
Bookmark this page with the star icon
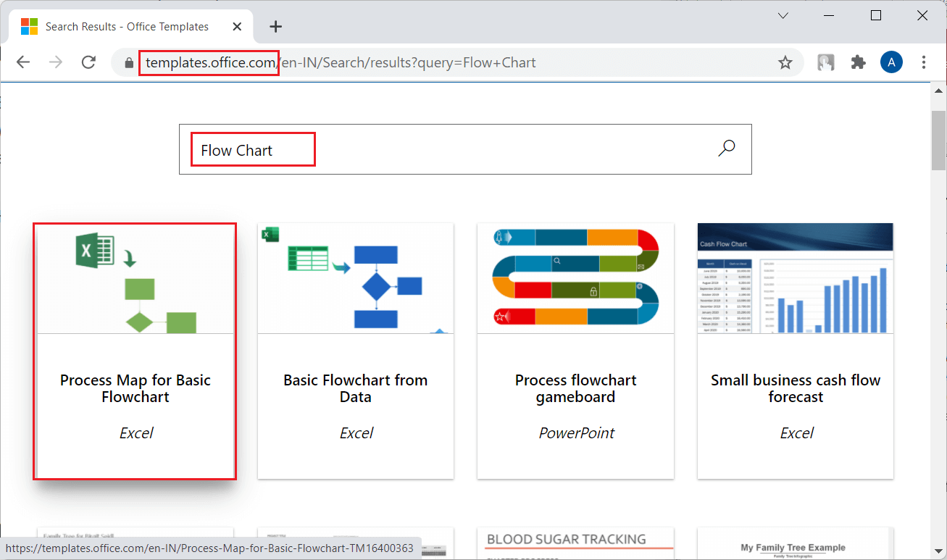[x=785, y=63]
